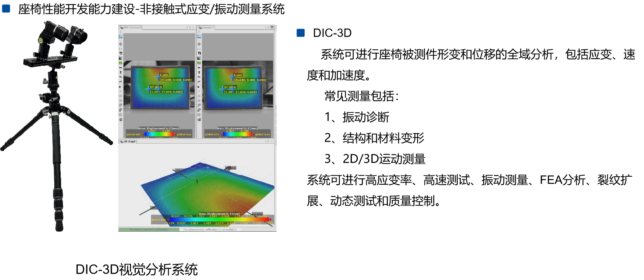
Task: Select the 3D Graph tab
Action: [x=128, y=141]
